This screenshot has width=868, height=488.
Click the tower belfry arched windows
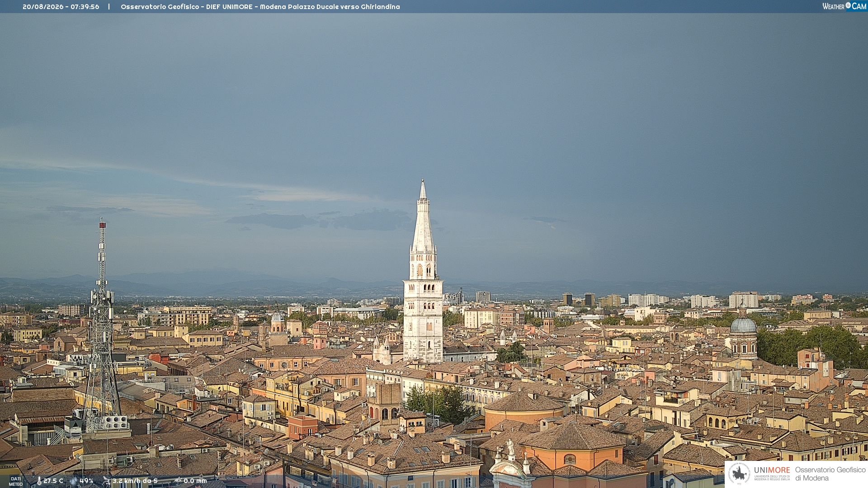pyautogui.click(x=423, y=270)
